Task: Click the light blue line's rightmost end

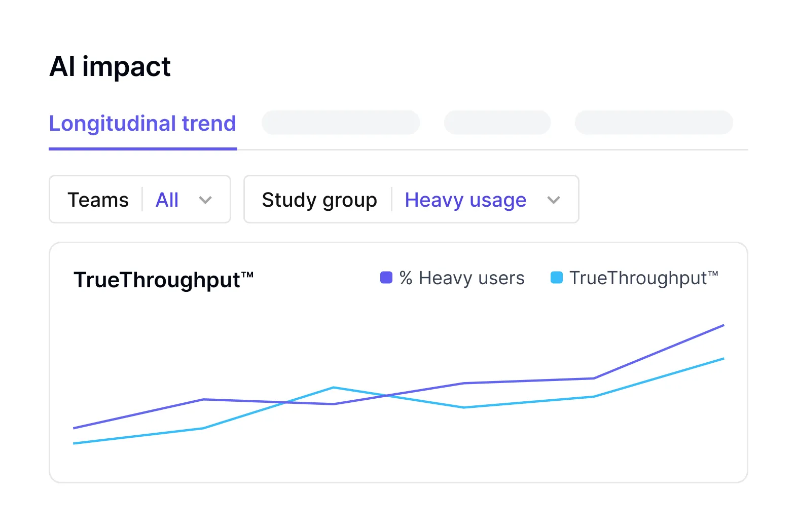Action: [x=723, y=359]
